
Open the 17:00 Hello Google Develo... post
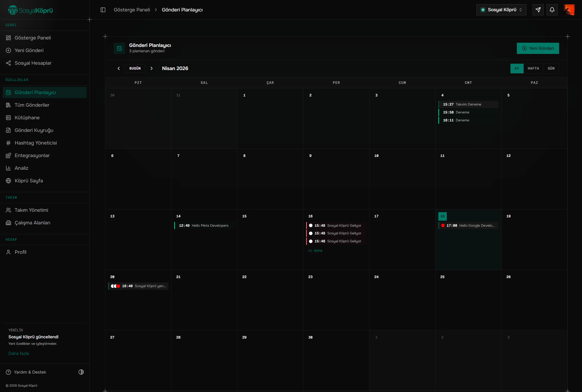coord(468,226)
